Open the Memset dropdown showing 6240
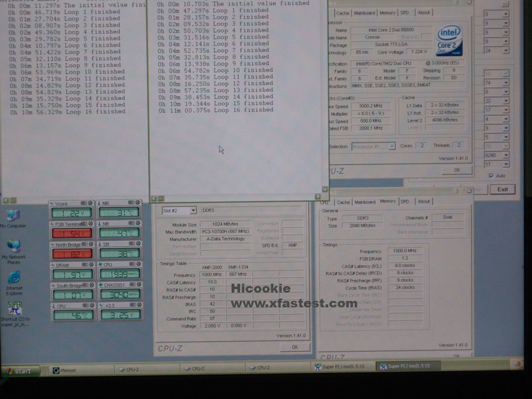The width and height of the screenshot is (532, 399). pos(497,155)
